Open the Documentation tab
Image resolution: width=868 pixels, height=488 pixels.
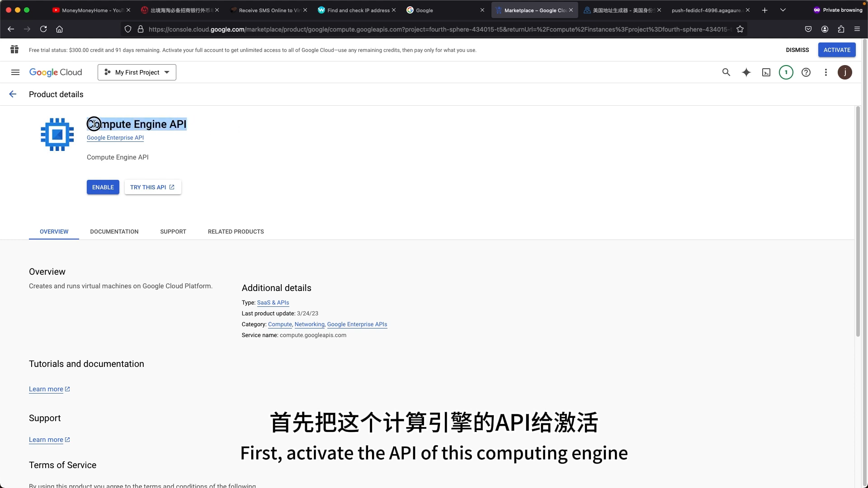114,231
